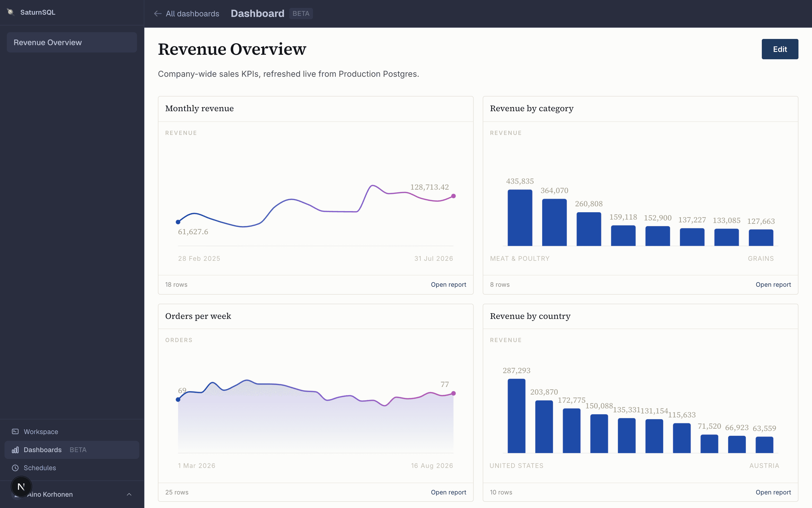Click the end point labeled 77 on orders chart
Viewport: 812px width, 508px height.
453,393
